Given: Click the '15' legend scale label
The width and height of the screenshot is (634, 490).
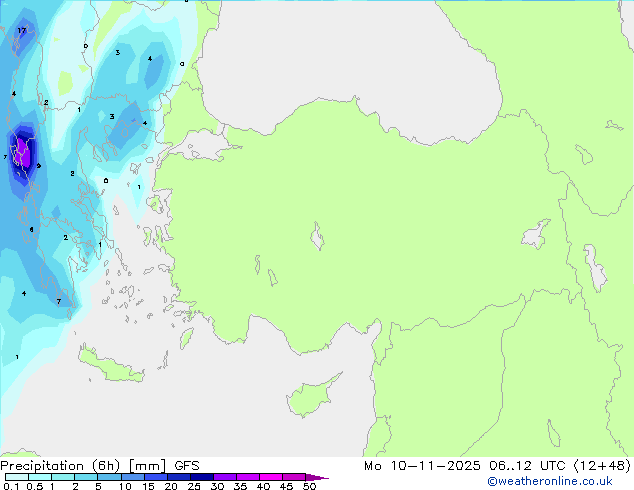Looking at the screenshot, I should [x=148, y=486].
